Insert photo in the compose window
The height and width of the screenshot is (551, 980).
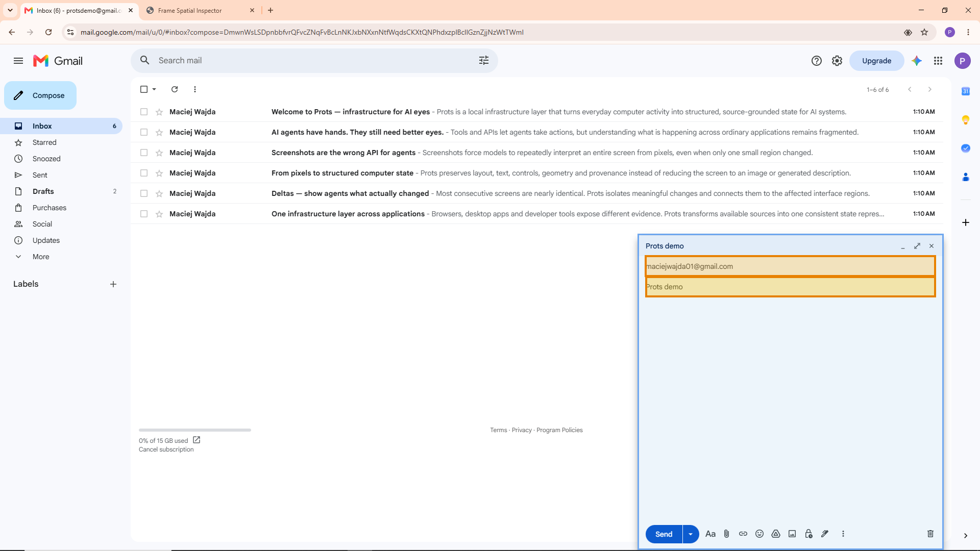(x=792, y=534)
